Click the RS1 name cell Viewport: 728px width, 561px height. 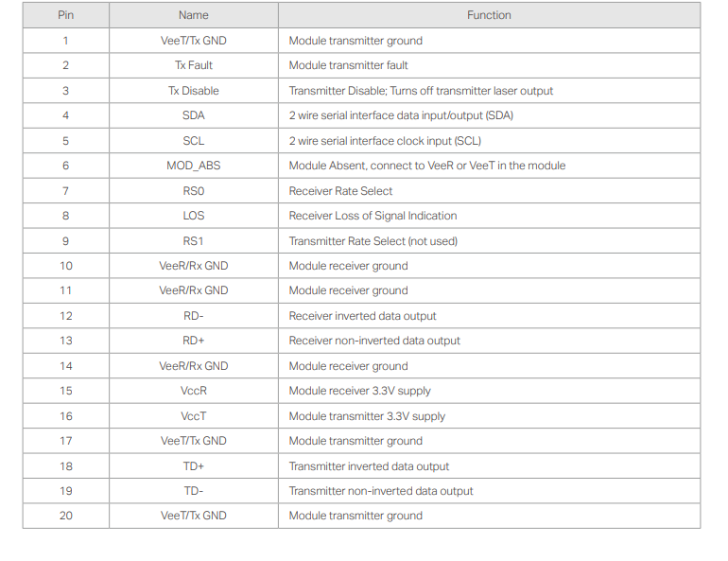coord(193,241)
